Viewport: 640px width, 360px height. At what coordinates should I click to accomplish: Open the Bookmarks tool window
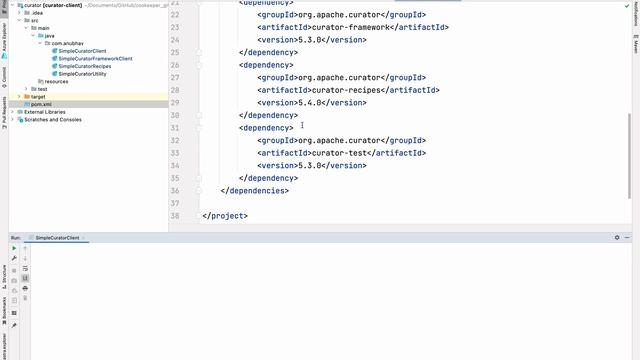click(x=4, y=311)
